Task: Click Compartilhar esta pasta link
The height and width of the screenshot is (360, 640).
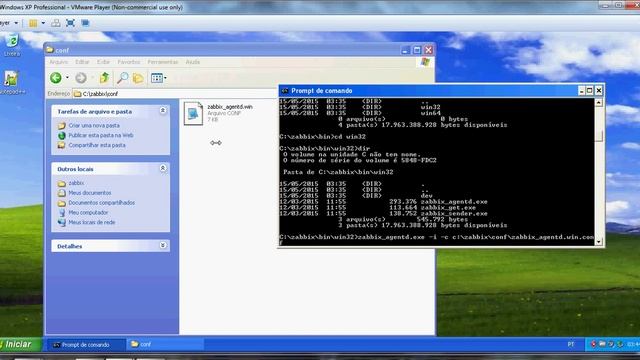Action: 97,145
